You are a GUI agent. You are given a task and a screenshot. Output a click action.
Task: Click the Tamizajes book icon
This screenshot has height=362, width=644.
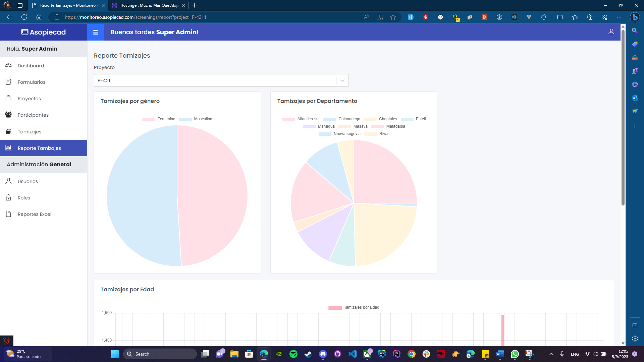pyautogui.click(x=9, y=131)
